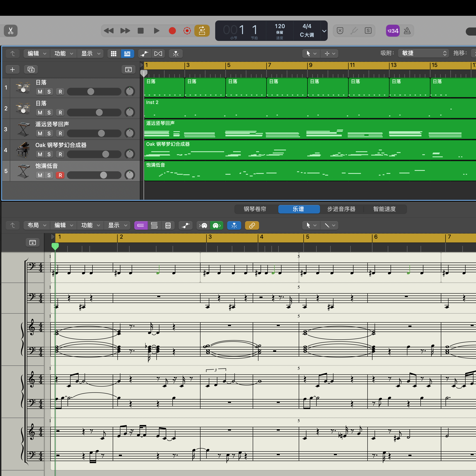Click the duplicate track icon
Screen dimensions: 476x476
coord(31,69)
